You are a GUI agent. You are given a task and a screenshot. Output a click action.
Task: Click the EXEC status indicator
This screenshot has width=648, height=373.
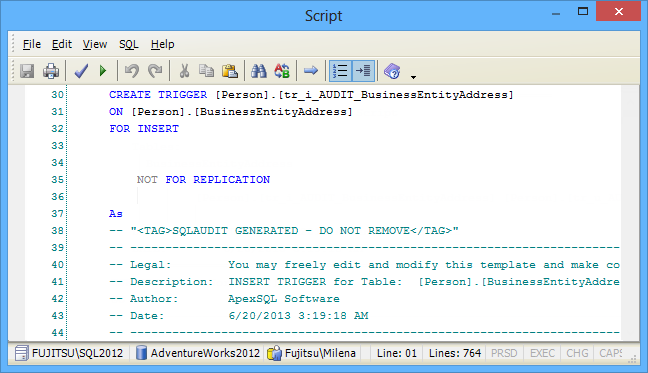542,354
